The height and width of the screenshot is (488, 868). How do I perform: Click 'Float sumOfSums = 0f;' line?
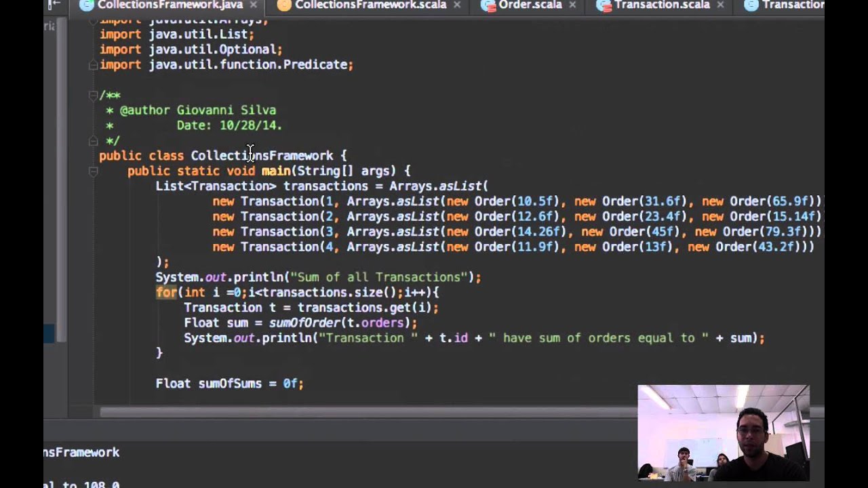click(x=230, y=384)
